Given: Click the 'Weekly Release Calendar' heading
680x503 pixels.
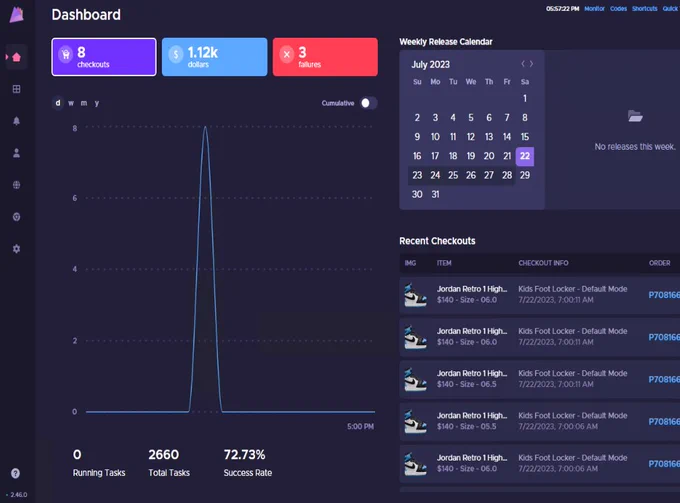Looking at the screenshot, I should coord(446,42).
